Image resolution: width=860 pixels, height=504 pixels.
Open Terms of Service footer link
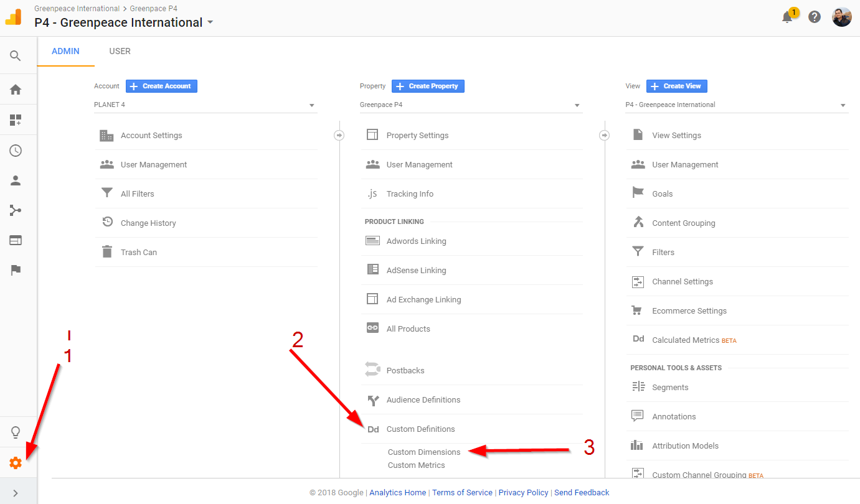click(x=462, y=492)
